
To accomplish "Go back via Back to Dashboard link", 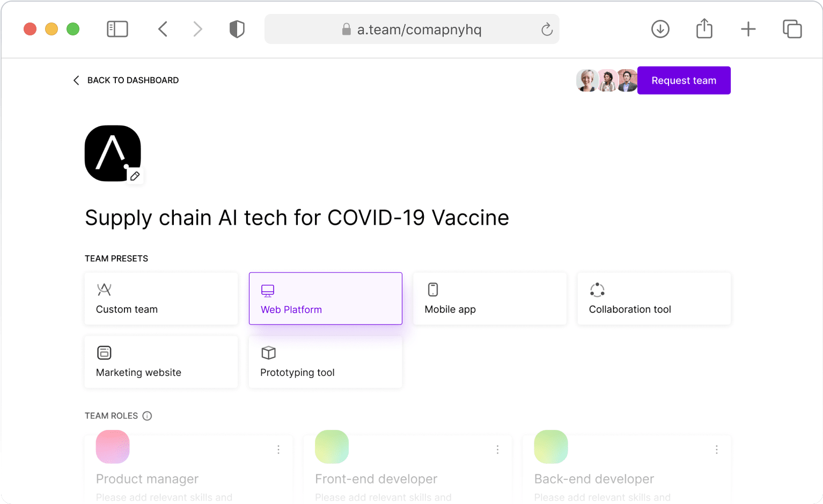I will [x=126, y=80].
